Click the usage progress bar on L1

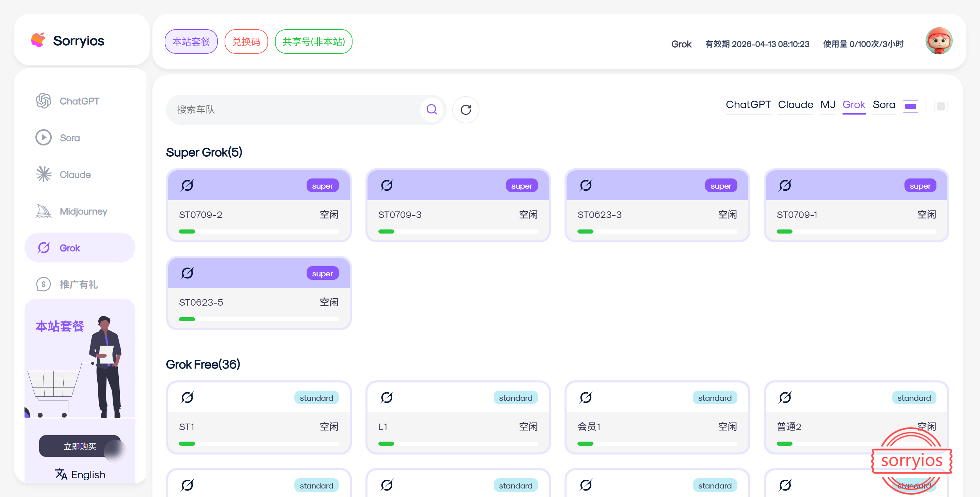point(458,443)
